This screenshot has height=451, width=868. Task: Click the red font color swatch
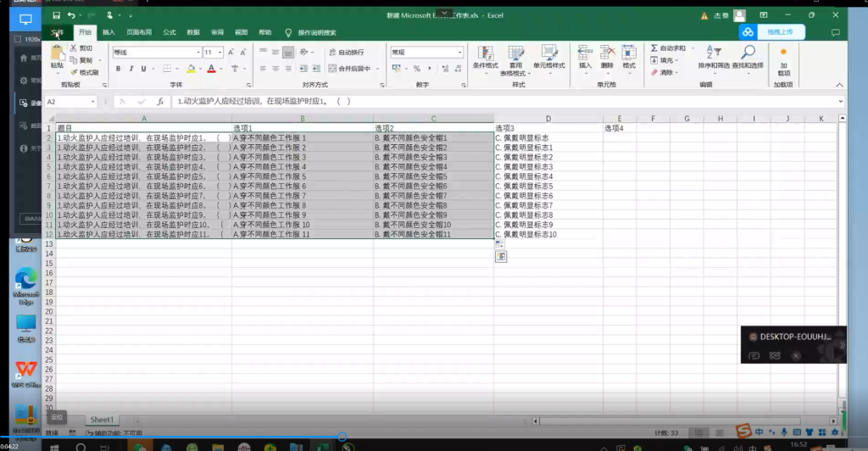point(211,69)
